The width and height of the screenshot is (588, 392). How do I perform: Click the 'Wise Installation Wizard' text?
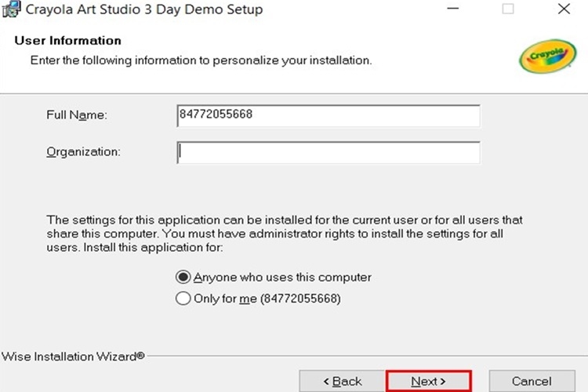(73, 356)
